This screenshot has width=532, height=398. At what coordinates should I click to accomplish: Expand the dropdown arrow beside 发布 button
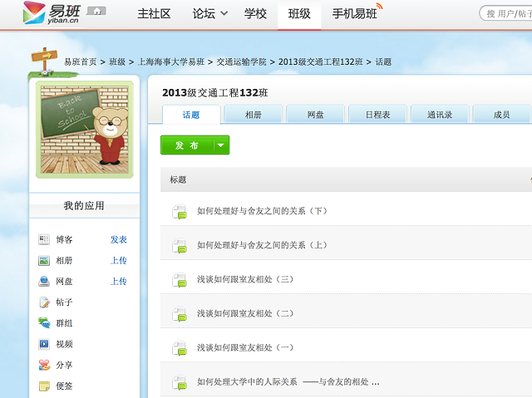click(x=220, y=145)
